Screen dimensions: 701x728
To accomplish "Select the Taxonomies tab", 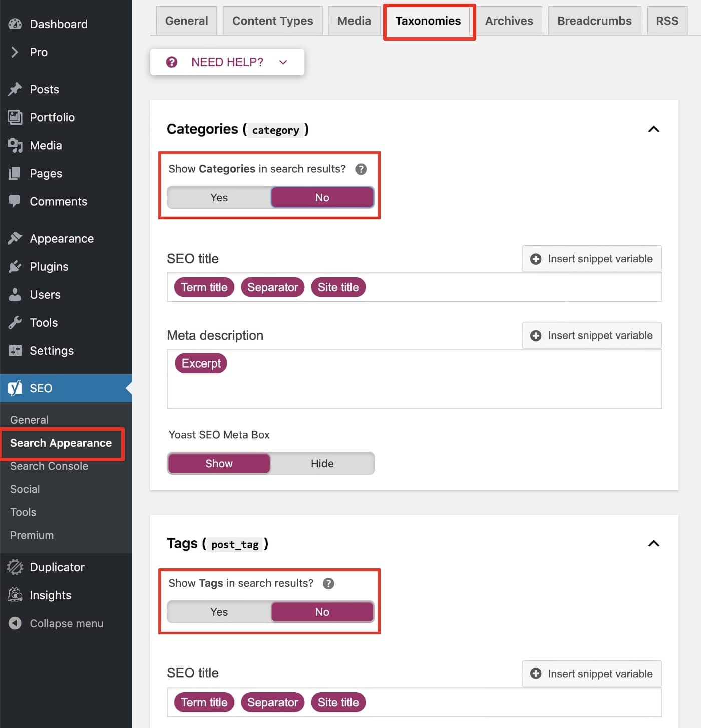I will click(x=428, y=21).
